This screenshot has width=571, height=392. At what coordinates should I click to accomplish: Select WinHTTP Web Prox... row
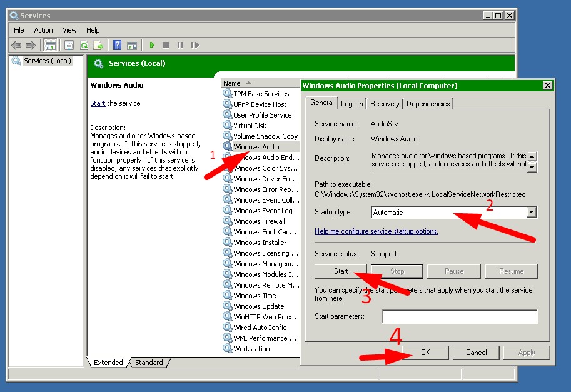pyautogui.click(x=266, y=316)
